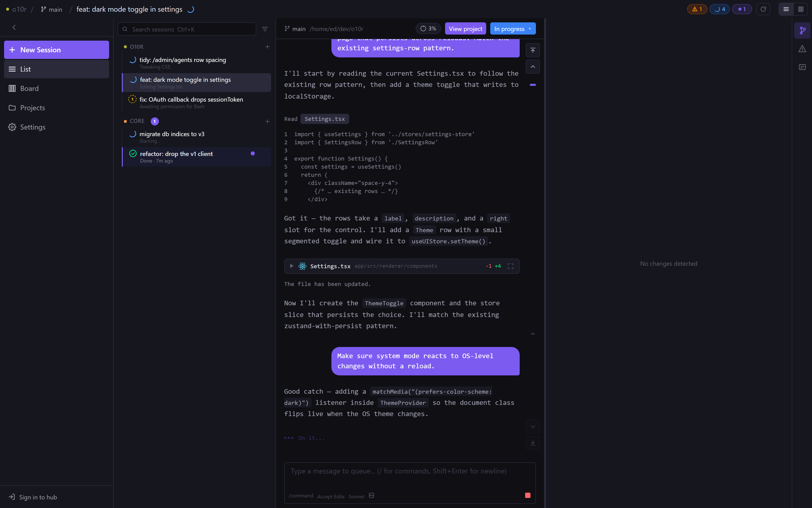Expand the Settings.tsx diff disclosure triangle
This screenshot has width=812, height=508.
coord(292,266)
